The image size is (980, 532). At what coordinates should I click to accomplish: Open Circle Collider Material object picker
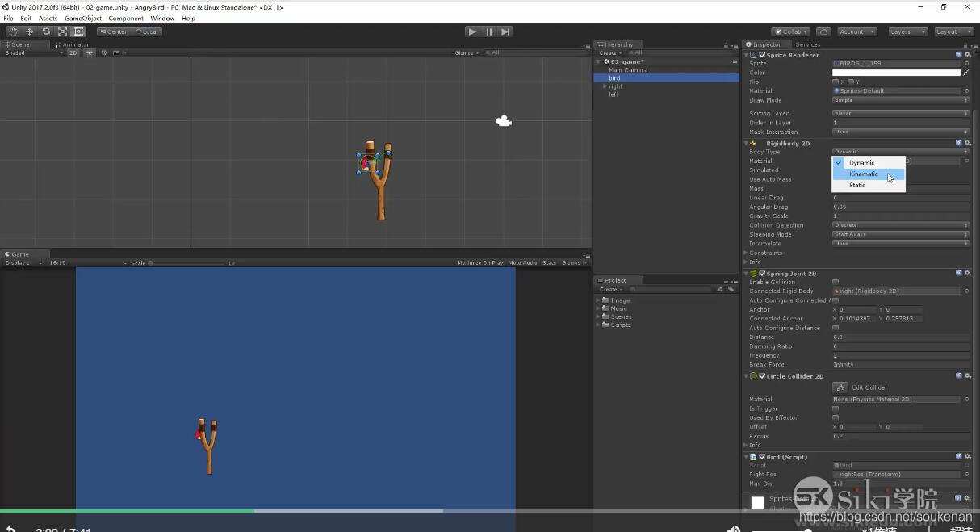[x=967, y=399]
